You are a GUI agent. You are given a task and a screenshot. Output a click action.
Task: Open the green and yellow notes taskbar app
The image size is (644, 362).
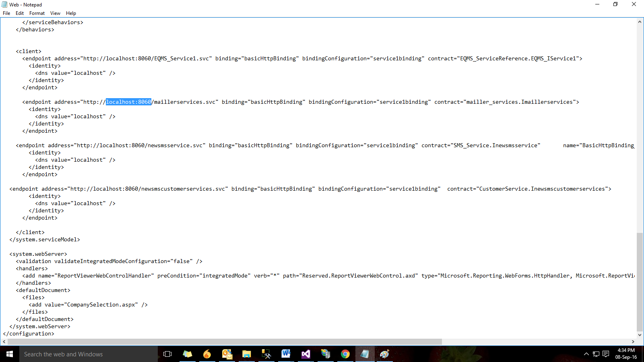[188, 354]
